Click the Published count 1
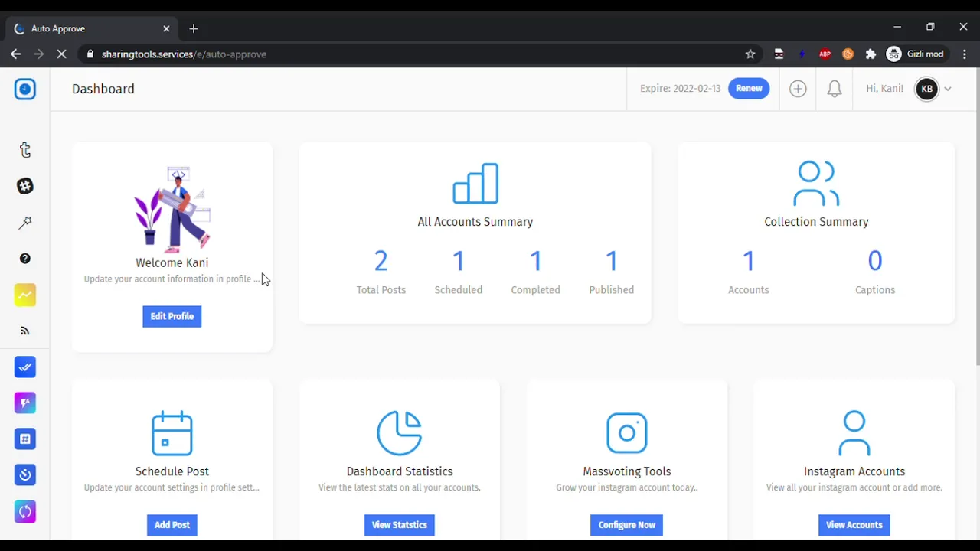Screen dimensions: 980x551 tap(612, 262)
